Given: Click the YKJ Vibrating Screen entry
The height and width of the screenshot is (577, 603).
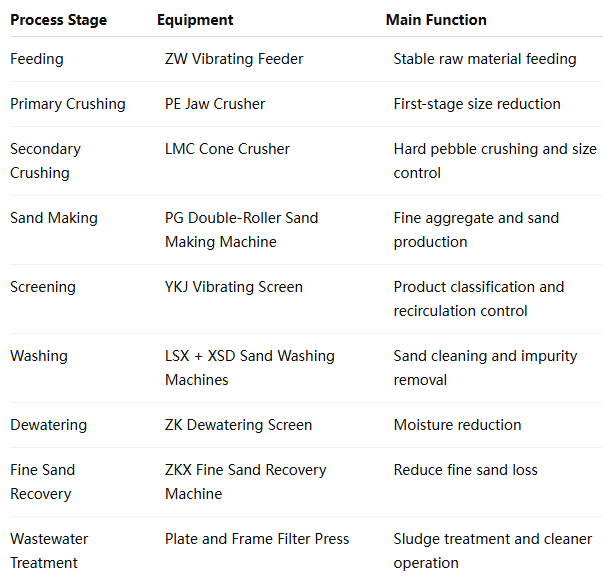Looking at the screenshot, I should point(234,287).
